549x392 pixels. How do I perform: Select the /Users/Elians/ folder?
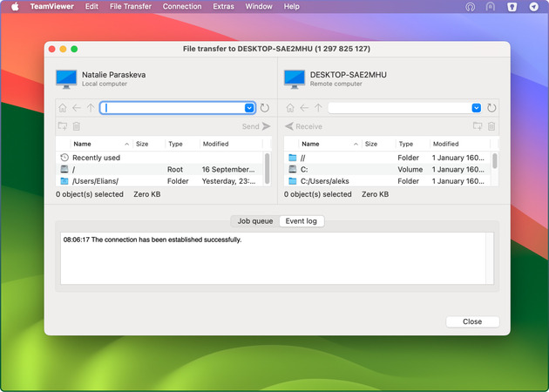[x=159, y=181]
